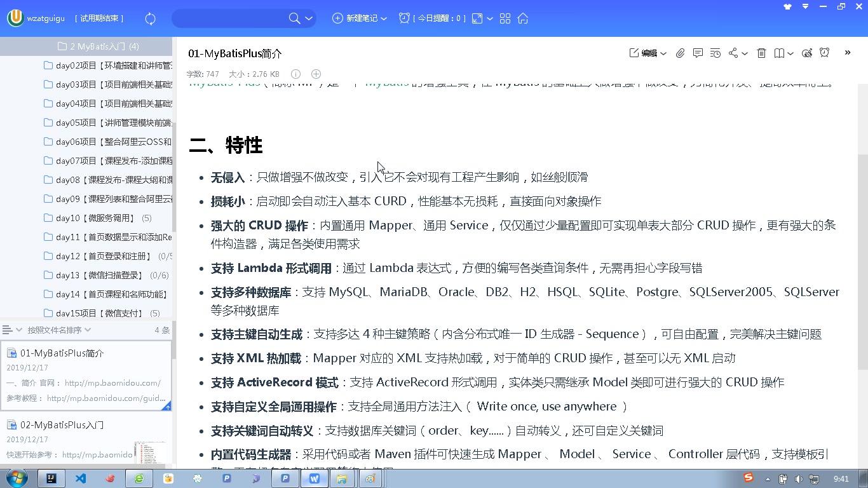
Task: Click the apps grid icon
Action: point(505,18)
